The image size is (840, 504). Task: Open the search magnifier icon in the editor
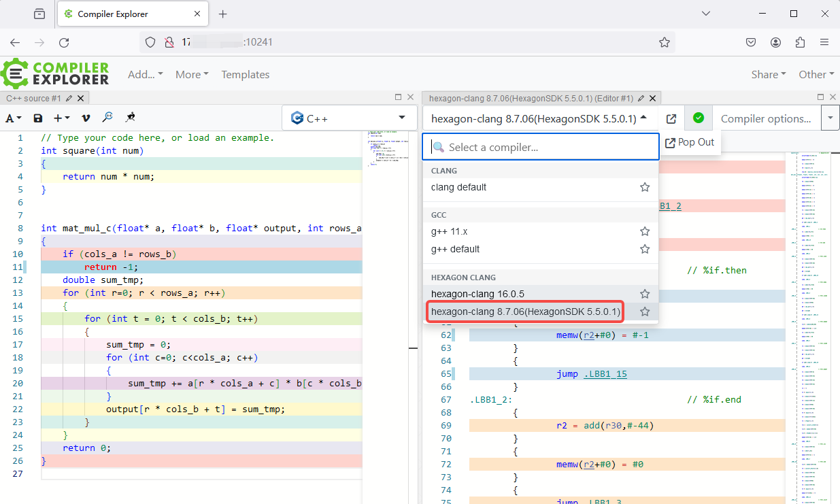coord(107,118)
